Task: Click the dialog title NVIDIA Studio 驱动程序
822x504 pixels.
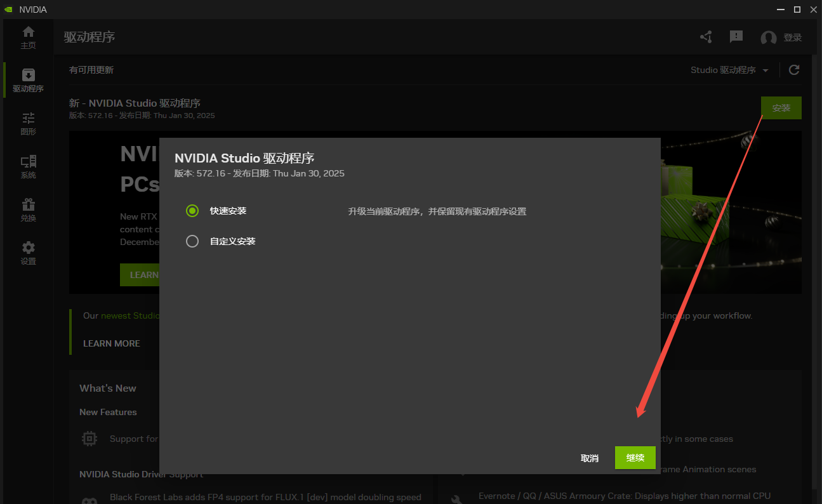Action: coord(244,158)
